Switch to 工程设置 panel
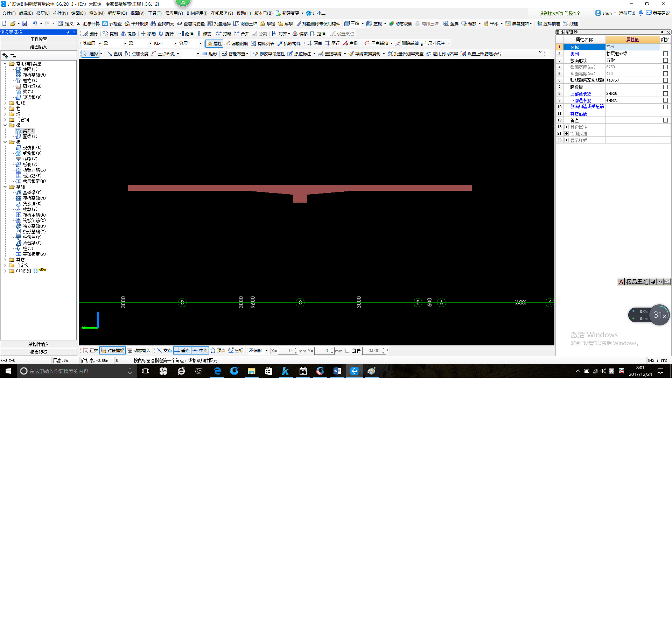 [x=38, y=39]
